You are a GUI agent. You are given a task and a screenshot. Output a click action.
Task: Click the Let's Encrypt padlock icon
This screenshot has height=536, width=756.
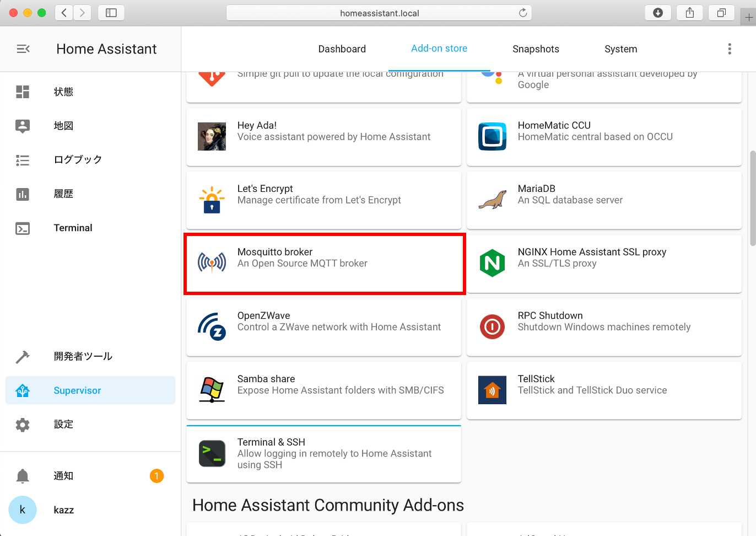[x=212, y=200]
